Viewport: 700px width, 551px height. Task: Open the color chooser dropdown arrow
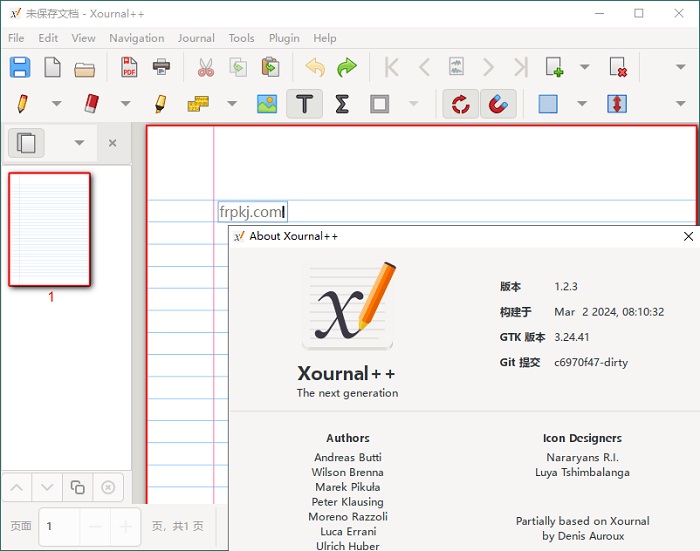582,104
